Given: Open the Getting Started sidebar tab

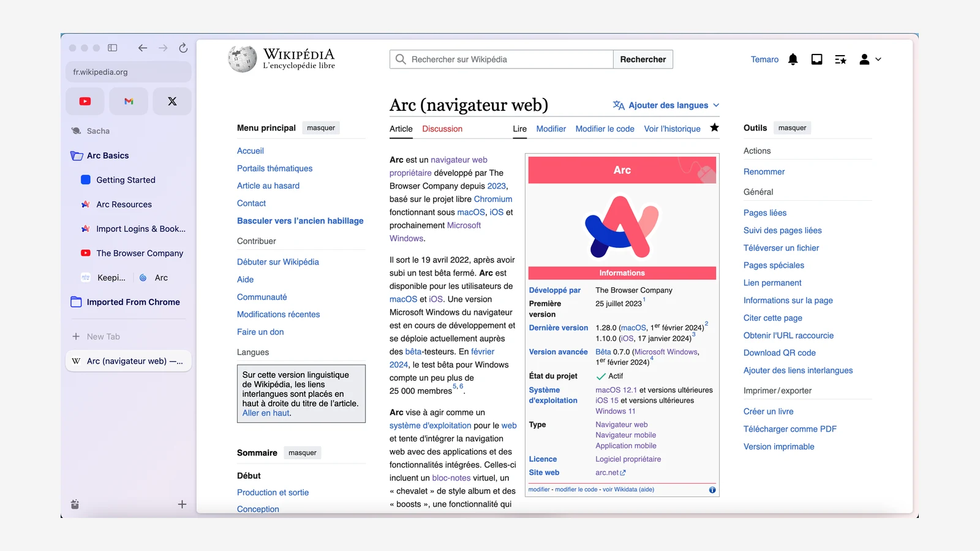Looking at the screenshot, I should [126, 180].
